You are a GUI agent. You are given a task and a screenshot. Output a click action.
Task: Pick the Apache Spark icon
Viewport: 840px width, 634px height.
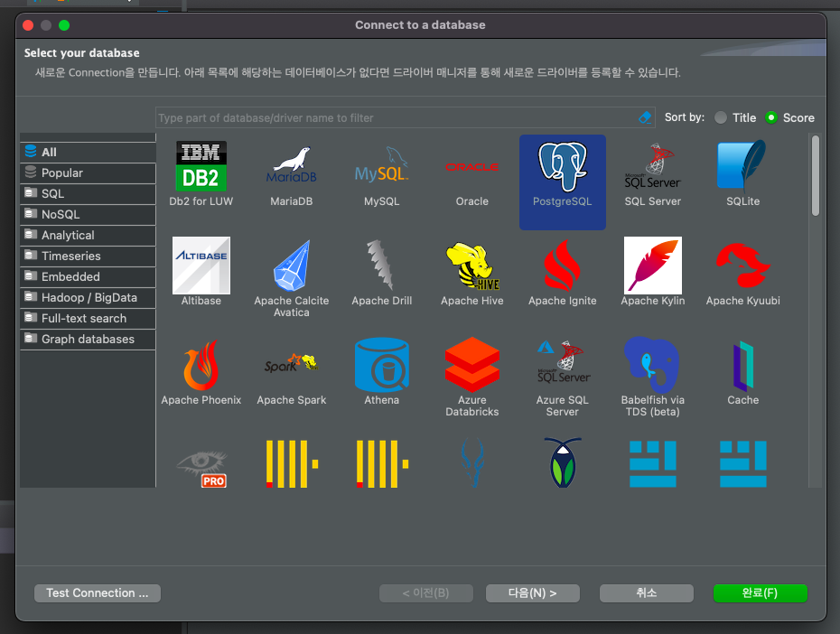click(x=292, y=363)
